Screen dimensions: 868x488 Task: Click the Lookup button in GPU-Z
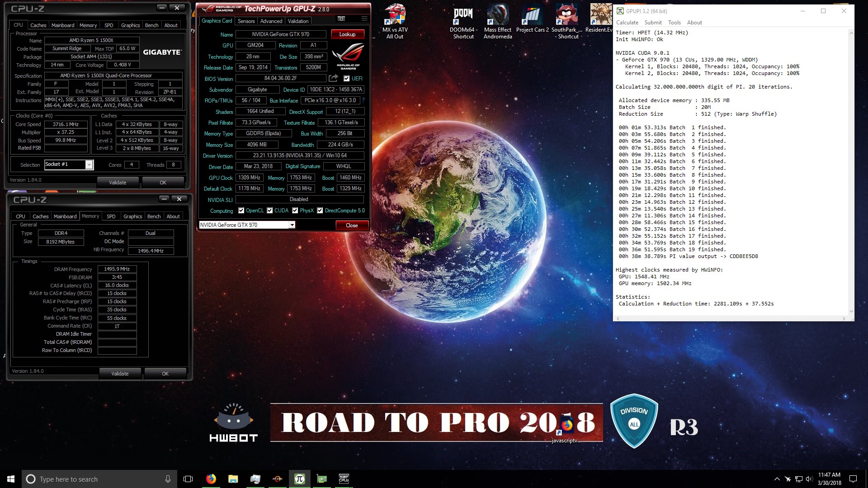(347, 34)
